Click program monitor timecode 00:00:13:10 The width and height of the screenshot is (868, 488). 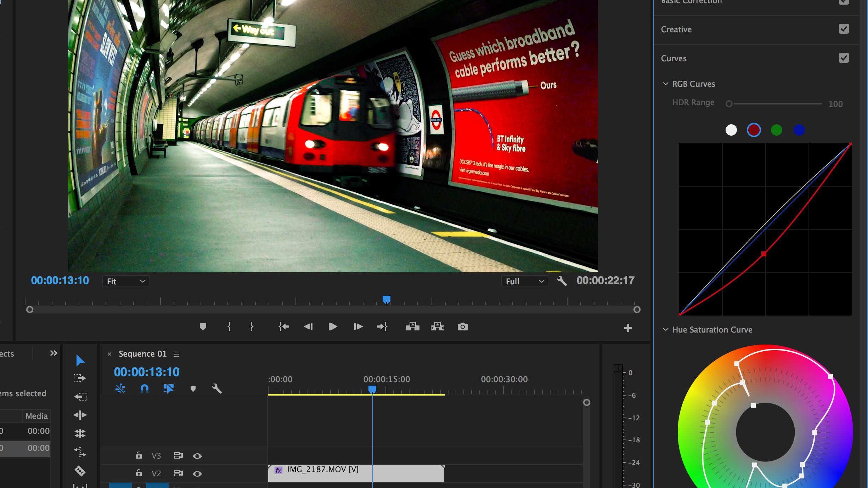tap(60, 280)
